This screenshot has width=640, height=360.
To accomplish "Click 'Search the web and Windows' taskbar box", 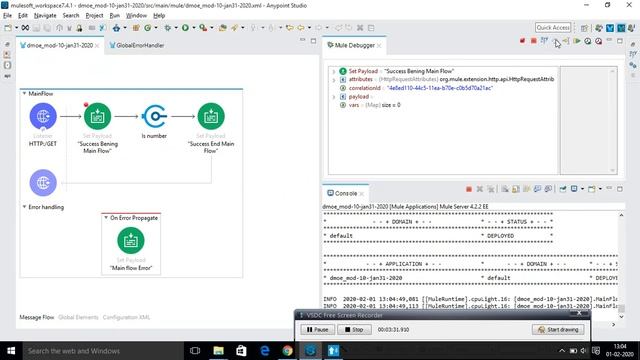I will tap(102, 351).
